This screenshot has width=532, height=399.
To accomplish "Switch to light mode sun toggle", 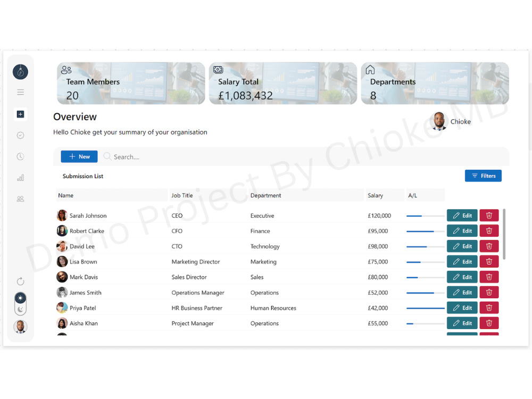I will [20, 298].
